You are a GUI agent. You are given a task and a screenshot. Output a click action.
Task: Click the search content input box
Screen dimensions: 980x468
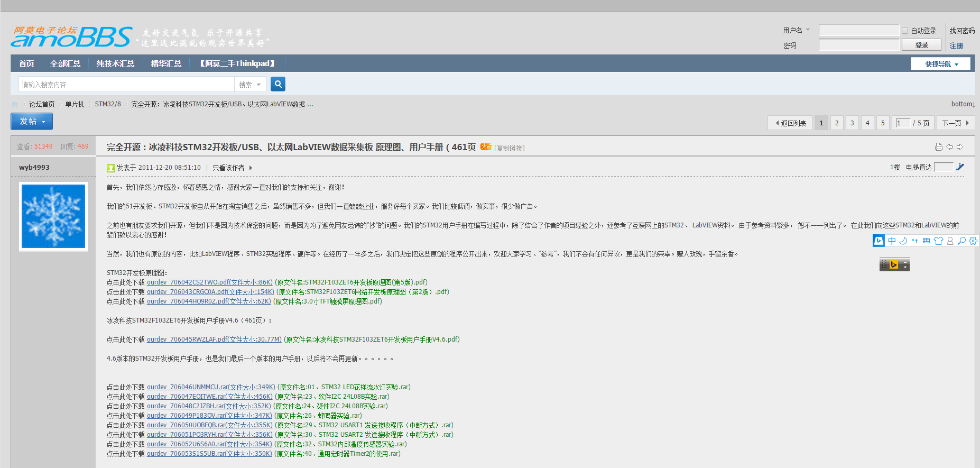tap(126, 85)
